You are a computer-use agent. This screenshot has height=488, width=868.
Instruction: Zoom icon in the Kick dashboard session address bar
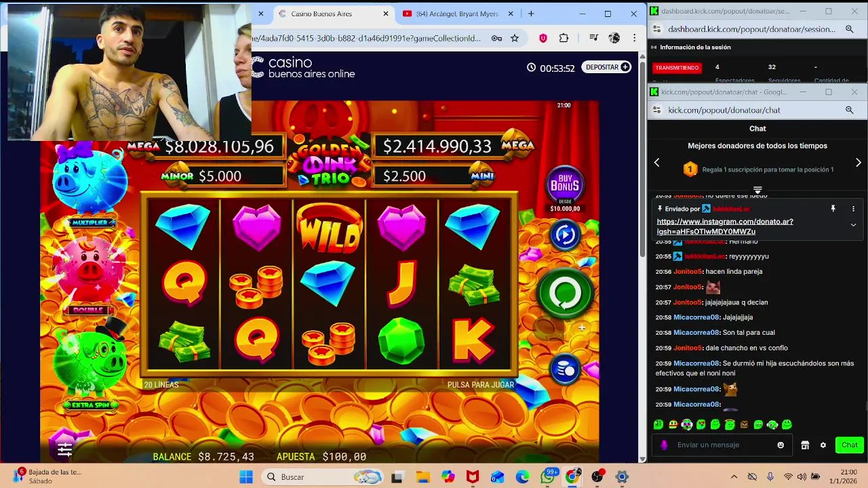[x=849, y=29]
